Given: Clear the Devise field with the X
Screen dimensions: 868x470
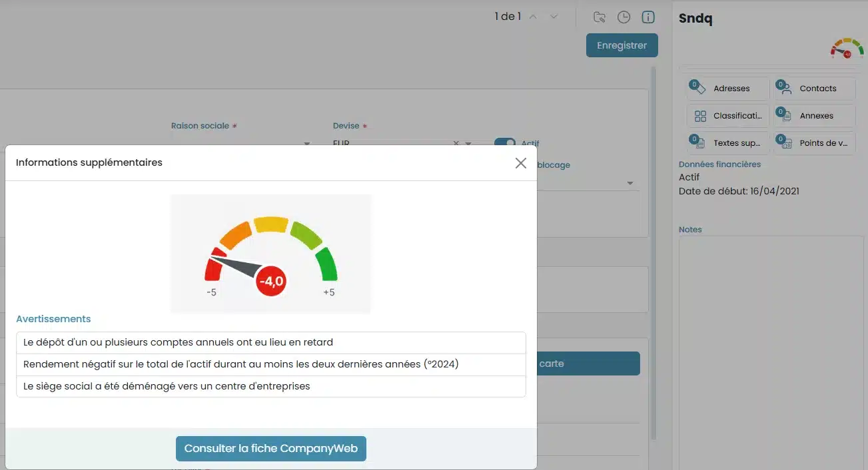Looking at the screenshot, I should [456, 143].
